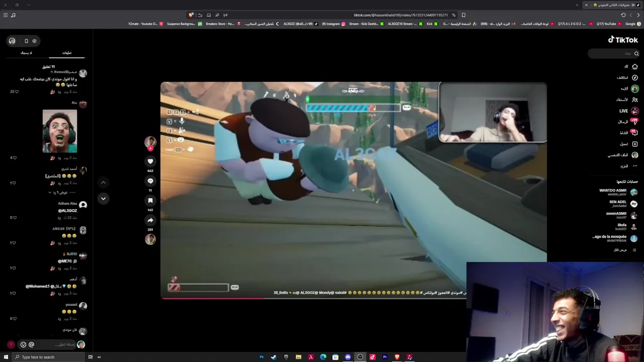Open Discord from the taskbar

[x=348, y=357]
